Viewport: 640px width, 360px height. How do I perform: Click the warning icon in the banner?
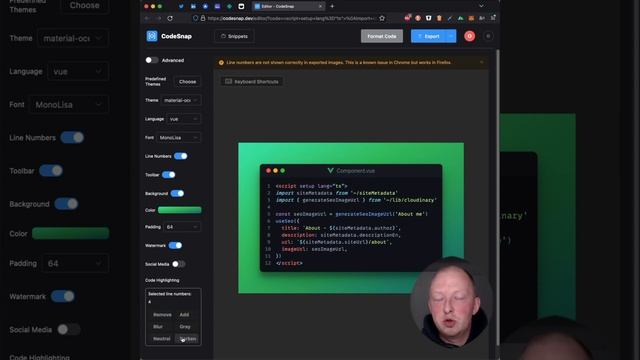(221, 62)
